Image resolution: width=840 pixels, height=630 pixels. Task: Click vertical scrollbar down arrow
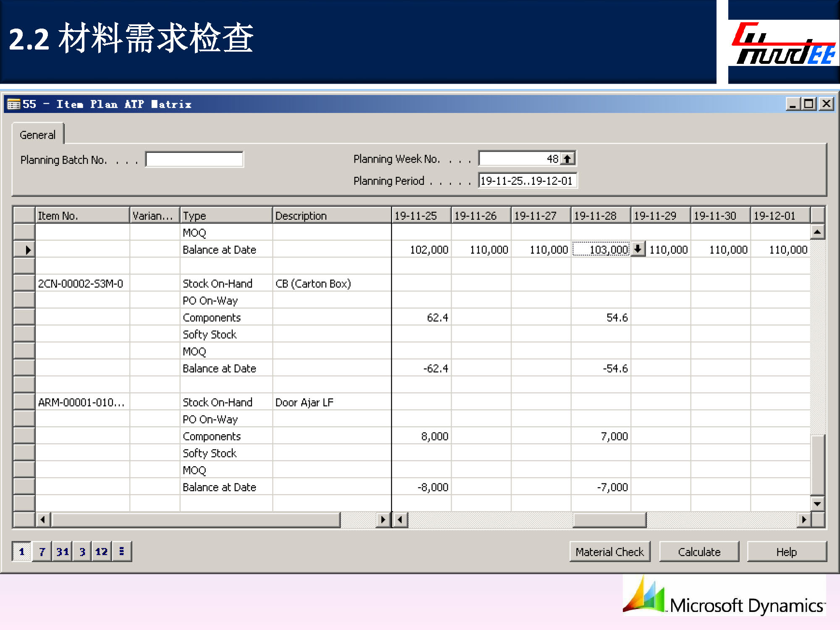coord(817,503)
